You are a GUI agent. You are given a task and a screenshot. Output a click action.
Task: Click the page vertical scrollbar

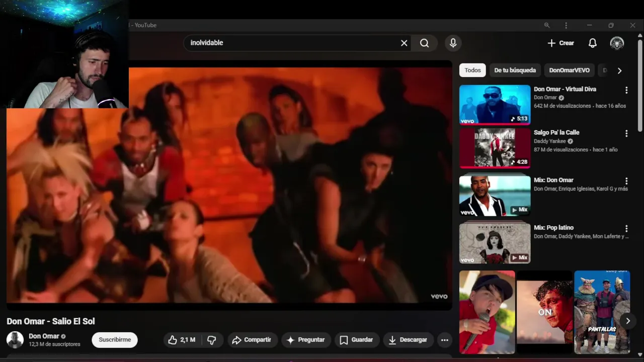(640, 85)
